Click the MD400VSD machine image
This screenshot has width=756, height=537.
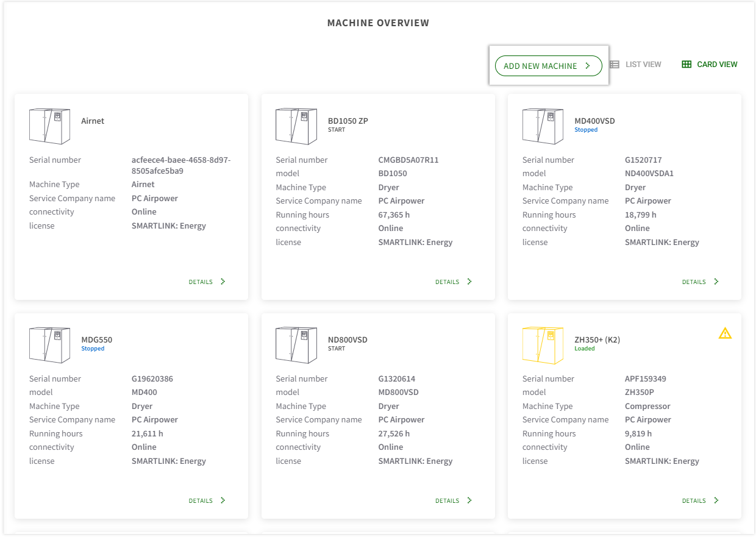[x=543, y=126]
